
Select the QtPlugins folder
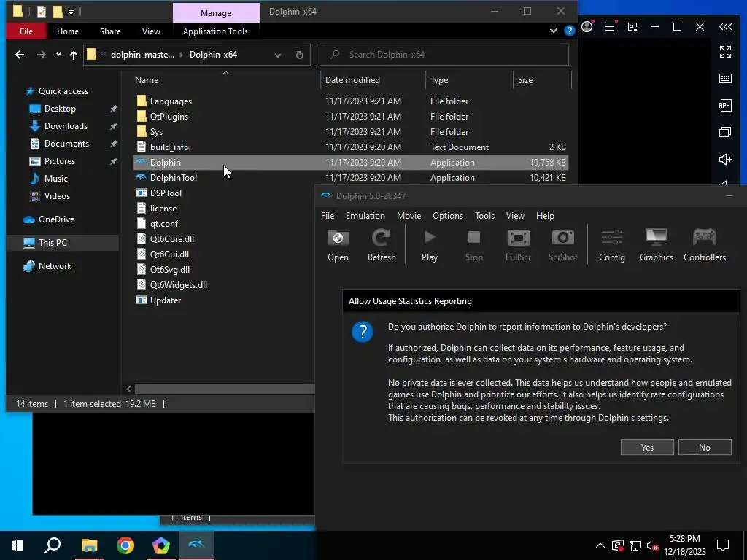point(350,116)
